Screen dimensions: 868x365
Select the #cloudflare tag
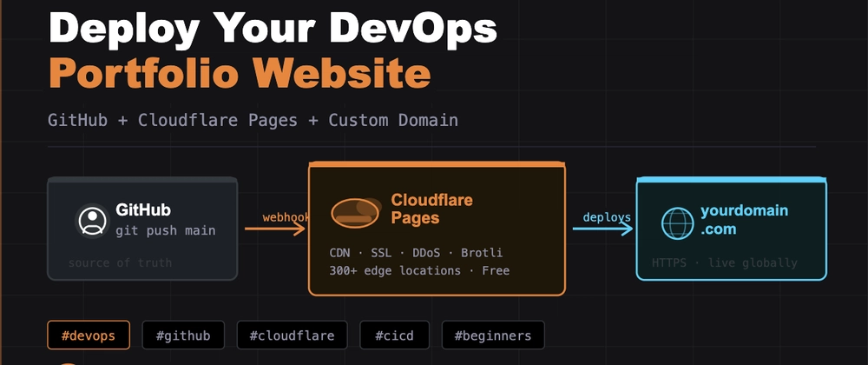coord(292,335)
